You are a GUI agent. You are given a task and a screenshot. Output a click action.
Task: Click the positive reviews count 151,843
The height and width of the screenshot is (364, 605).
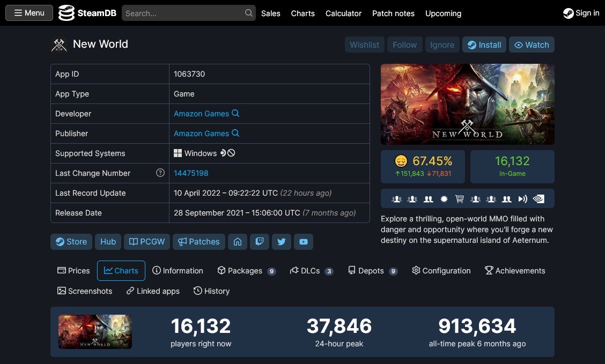click(x=409, y=174)
